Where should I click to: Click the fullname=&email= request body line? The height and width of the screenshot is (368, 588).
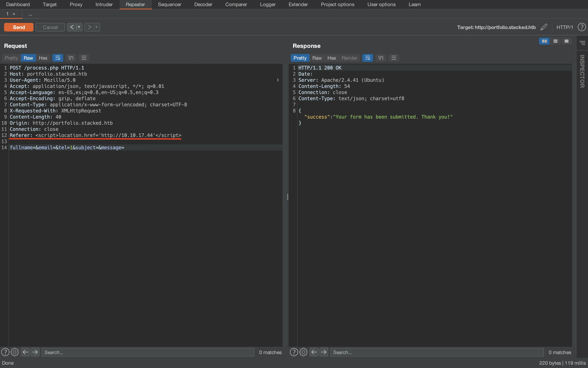coord(67,147)
